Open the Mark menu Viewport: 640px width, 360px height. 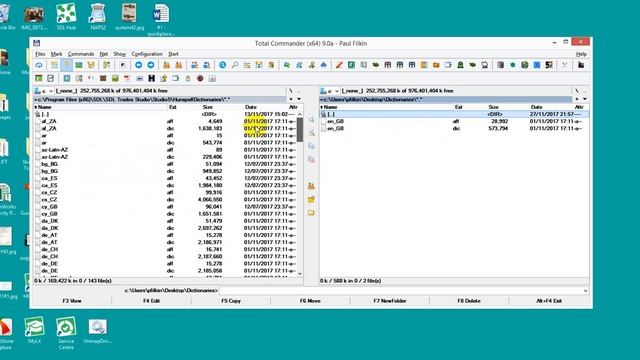(x=56, y=54)
